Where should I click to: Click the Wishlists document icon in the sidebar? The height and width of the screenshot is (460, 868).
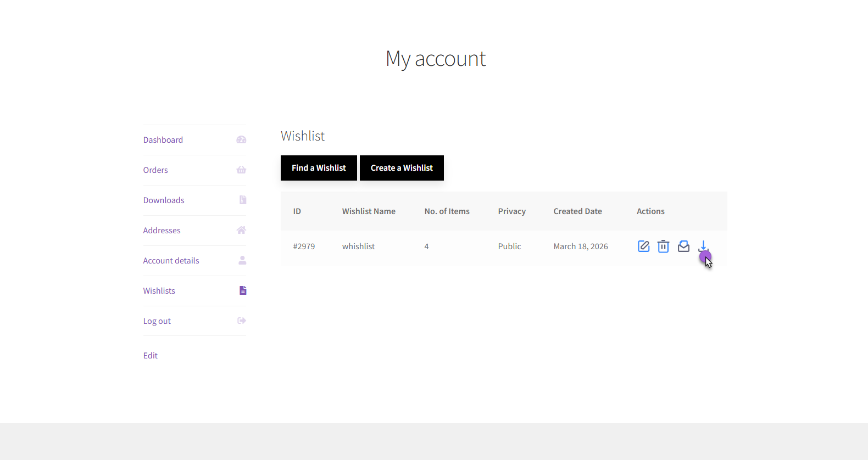[243, 291]
